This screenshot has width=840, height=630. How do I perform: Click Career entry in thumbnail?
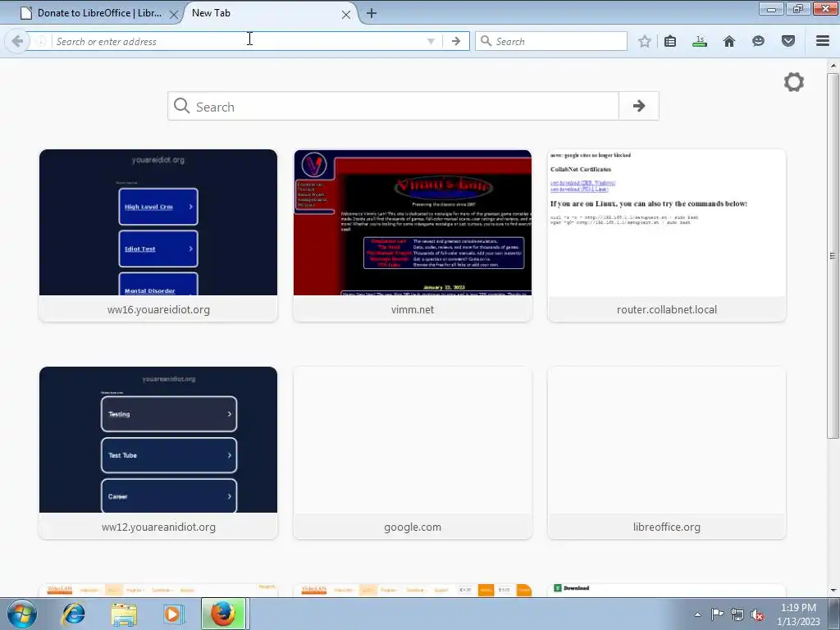[169, 496]
